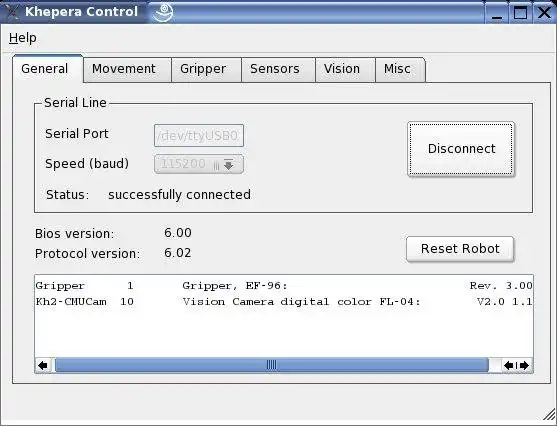The image size is (557, 426).
Task: Open the Sensors tab
Action: (x=278, y=69)
